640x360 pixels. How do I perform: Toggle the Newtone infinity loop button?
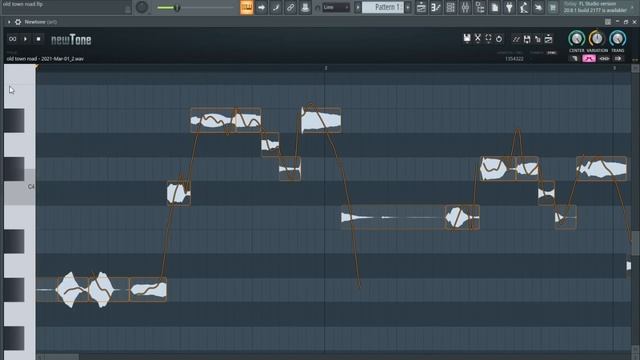[12, 39]
